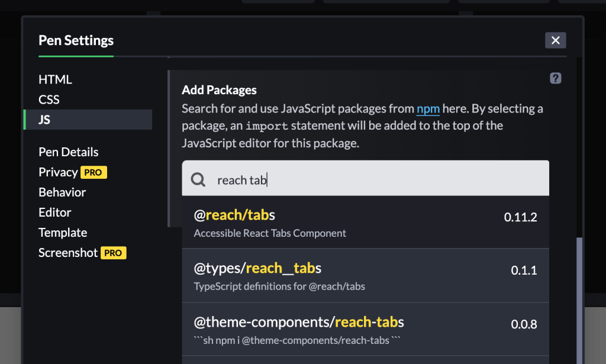
Task: Choose the @types/reach__tabs package result
Action: pyautogui.click(x=365, y=276)
